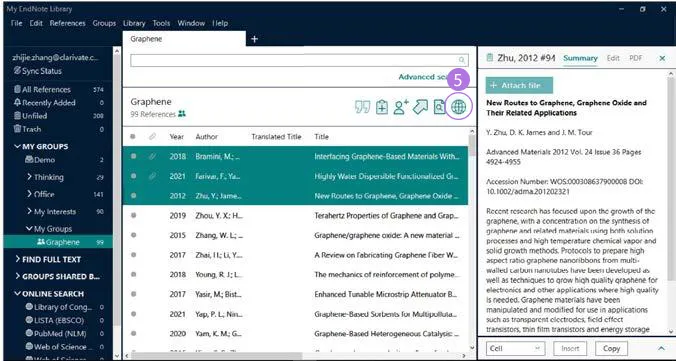This screenshot has width=676, height=361.
Task: Collapse the MY GROUPS section
Action: coord(17,147)
